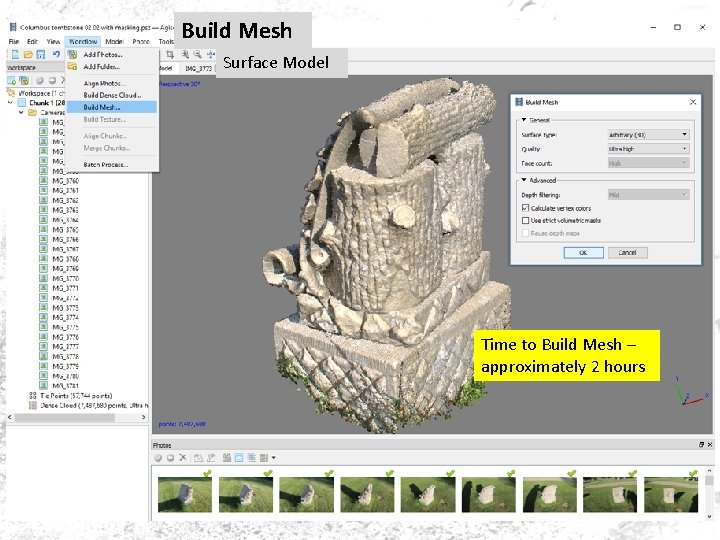Choose Batch Process... menu entry
The height and width of the screenshot is (540, 720).
[112, 164]
